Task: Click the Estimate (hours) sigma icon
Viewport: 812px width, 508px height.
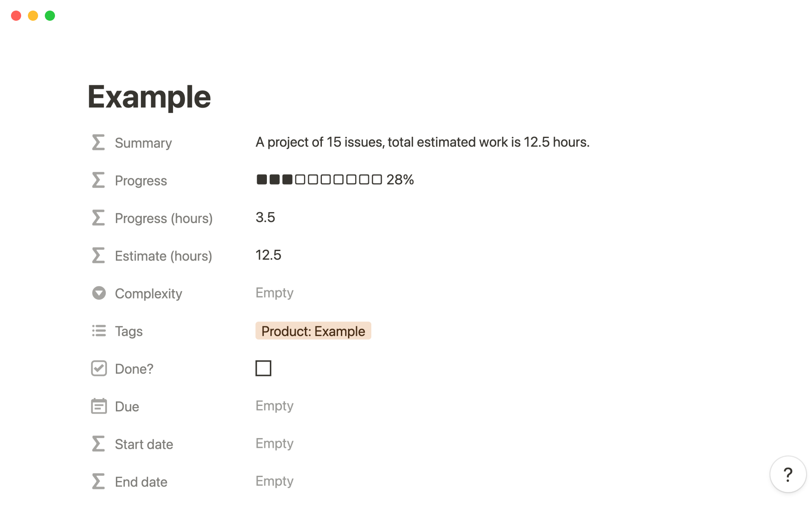Action: pyautogui.click(x=98, y=255)
